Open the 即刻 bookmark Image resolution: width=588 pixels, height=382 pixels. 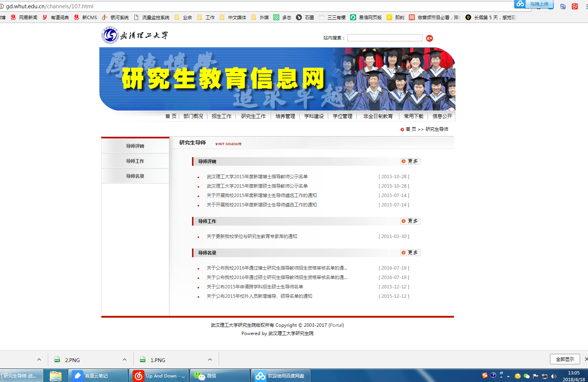coord(395,17)
